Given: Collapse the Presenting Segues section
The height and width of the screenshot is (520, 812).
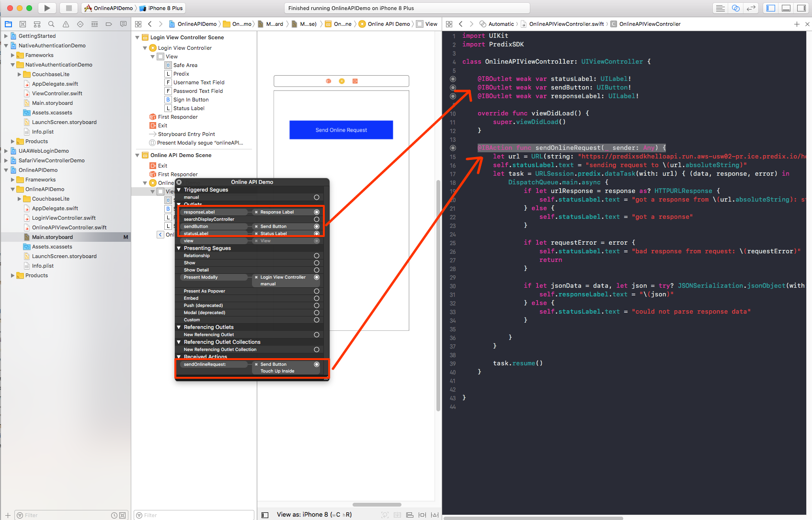Looking at the screenshot, I should click(179, 248).
